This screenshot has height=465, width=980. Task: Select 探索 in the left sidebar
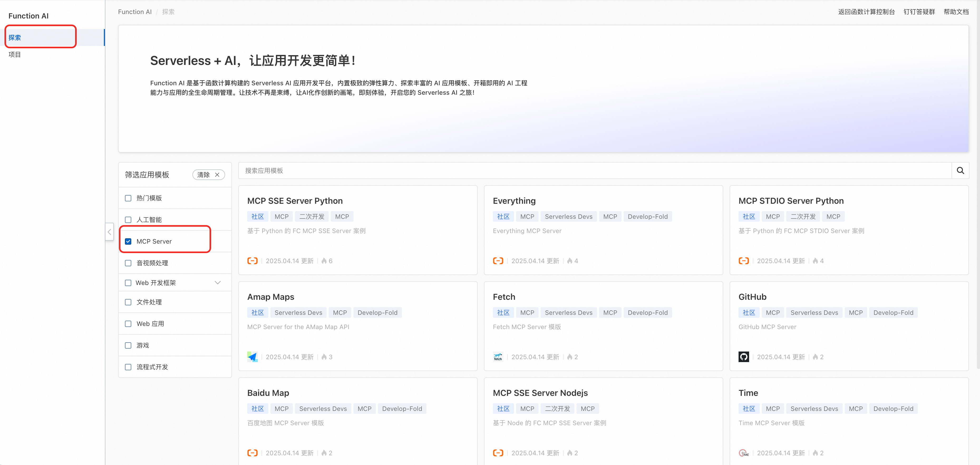(15, 37)
